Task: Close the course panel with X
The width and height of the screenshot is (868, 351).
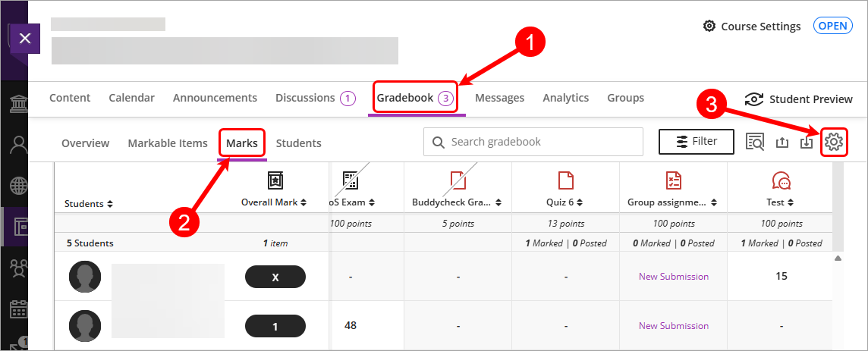Action: coord(24,38)
